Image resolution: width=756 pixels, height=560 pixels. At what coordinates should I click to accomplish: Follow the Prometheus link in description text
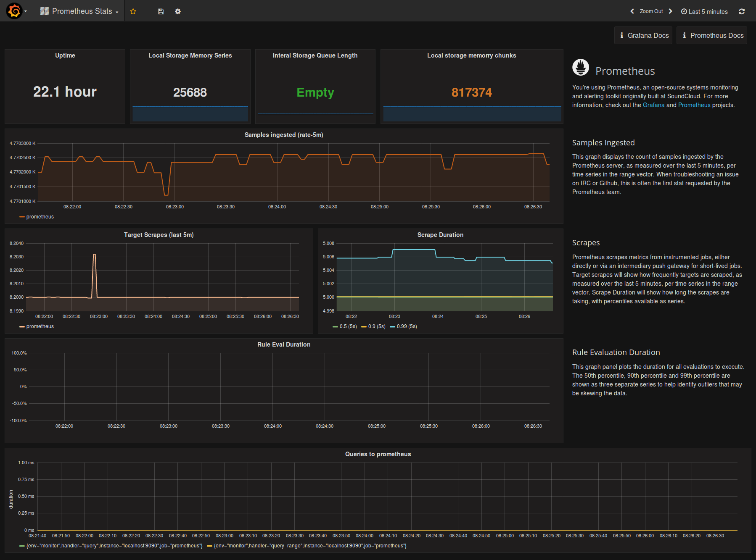click(x=694, y=105)
